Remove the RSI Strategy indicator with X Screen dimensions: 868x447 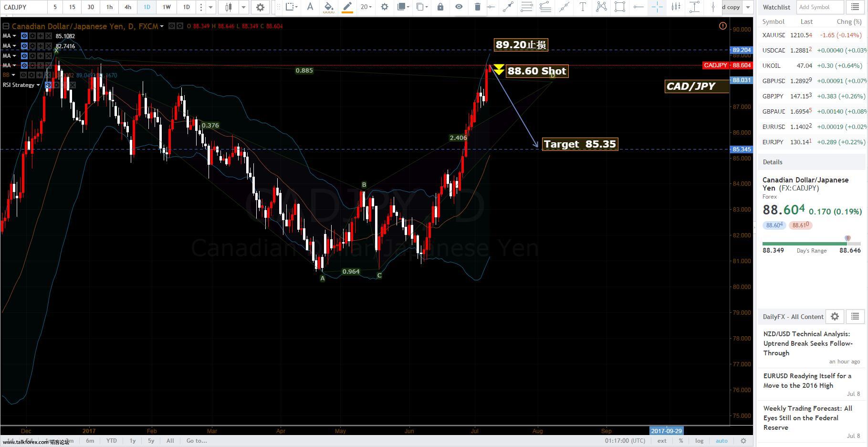click(x=73, y=85)
